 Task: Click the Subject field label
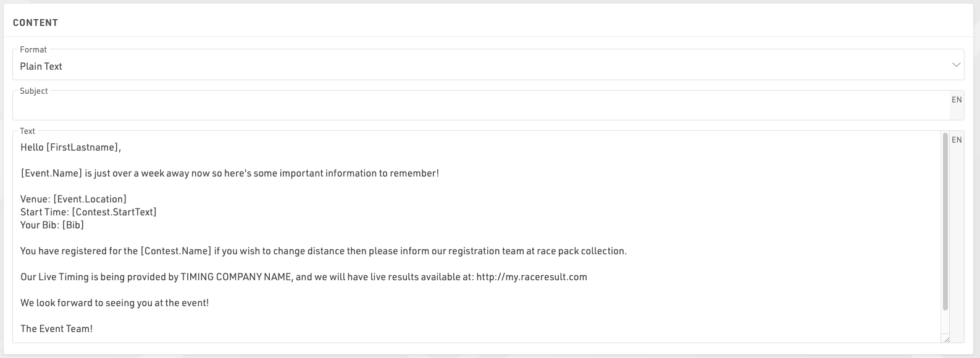point(33,91)
